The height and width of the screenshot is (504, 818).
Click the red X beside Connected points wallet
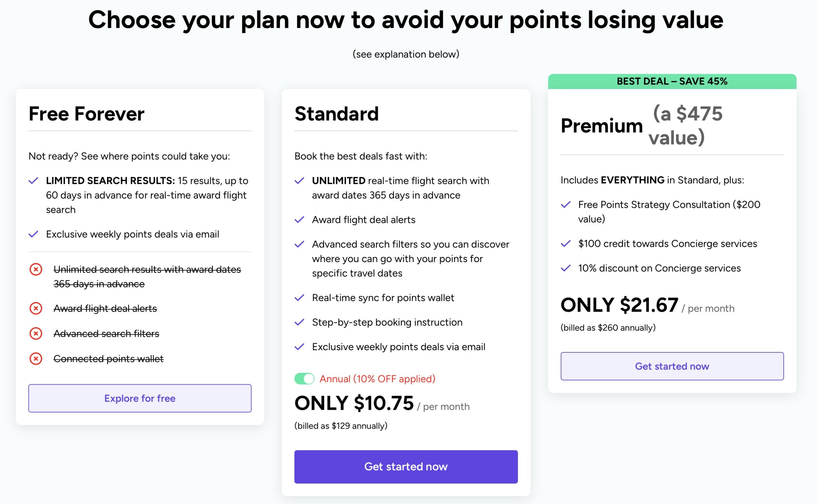pos(36,359)
